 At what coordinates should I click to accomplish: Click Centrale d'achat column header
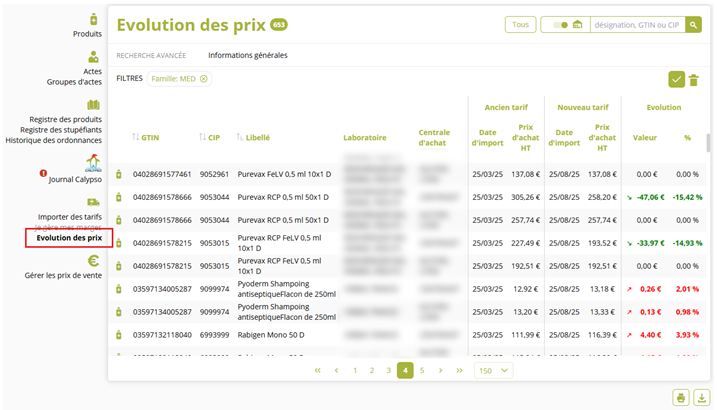[x=434, y=138]
